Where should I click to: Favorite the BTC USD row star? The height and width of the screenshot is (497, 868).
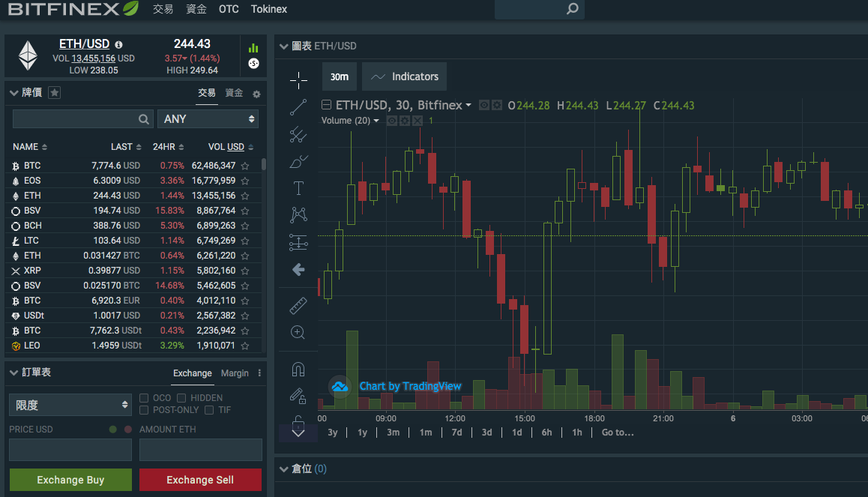point(244,166)
